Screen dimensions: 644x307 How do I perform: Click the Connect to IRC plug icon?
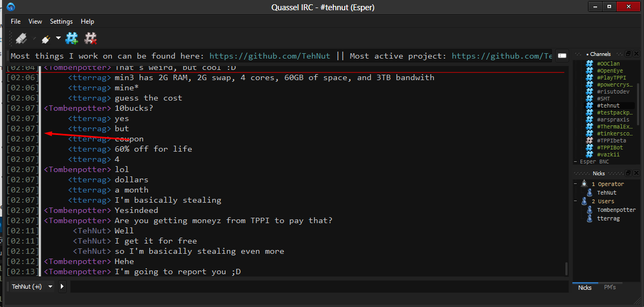[x=21, y=39]
